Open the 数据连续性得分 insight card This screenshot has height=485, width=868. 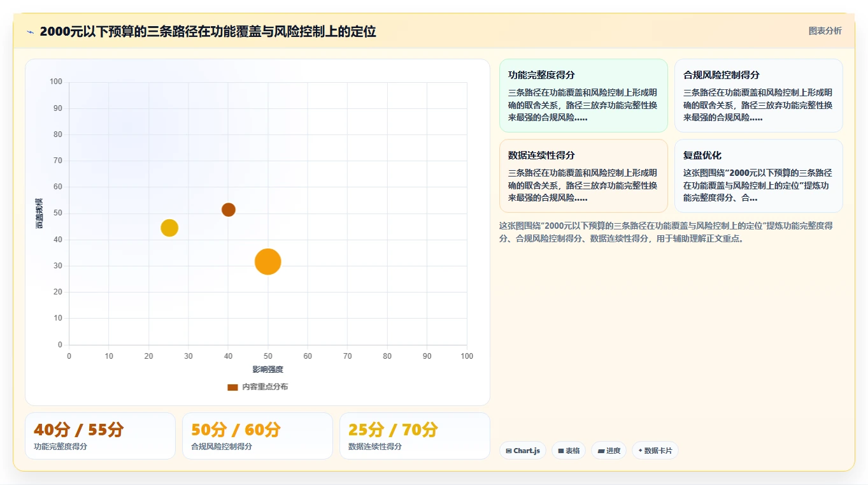583,176
